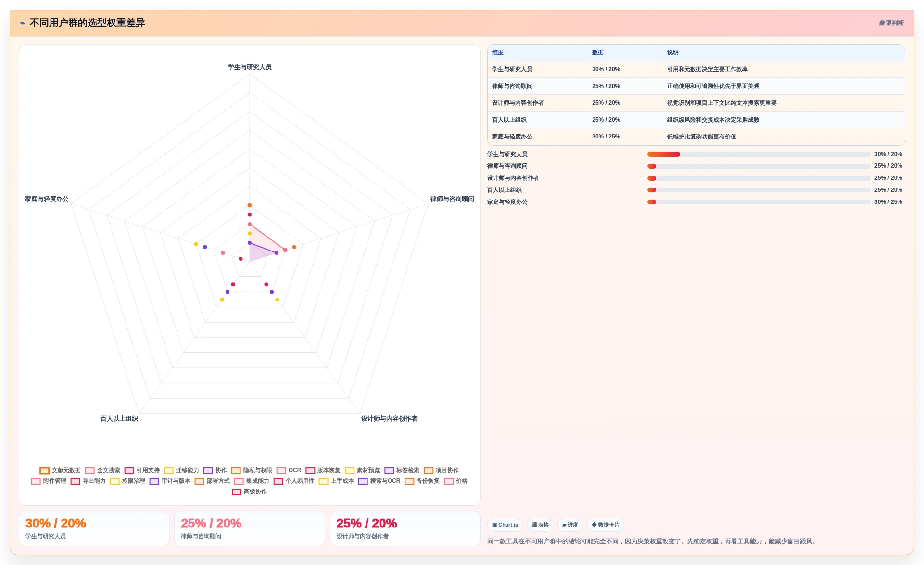Click the 律师与咨询顾问 progress bar
Viewport: 924px width, 565px height.
point(759,166)
